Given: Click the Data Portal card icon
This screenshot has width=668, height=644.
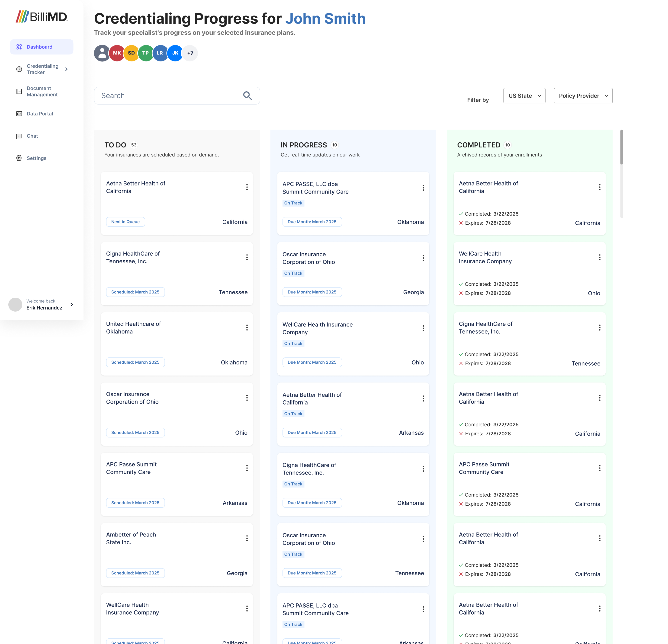Looking at the screenshot, I should point(19,114).
